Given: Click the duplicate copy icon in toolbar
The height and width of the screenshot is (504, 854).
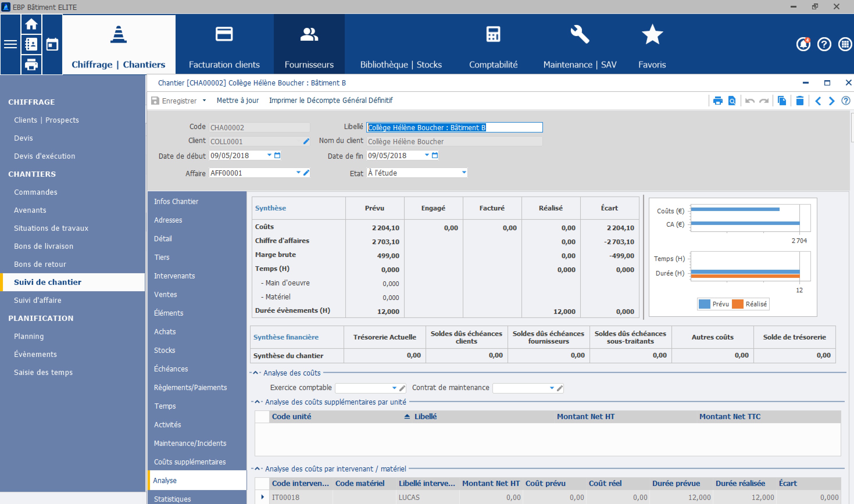Looking at the screenshot, I should 782,101.
